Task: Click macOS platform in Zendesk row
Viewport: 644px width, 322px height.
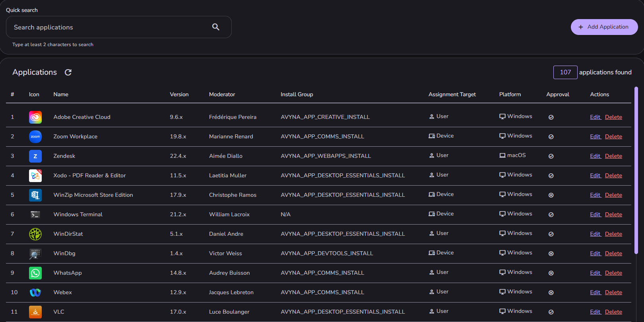Action: coord(512,155)
